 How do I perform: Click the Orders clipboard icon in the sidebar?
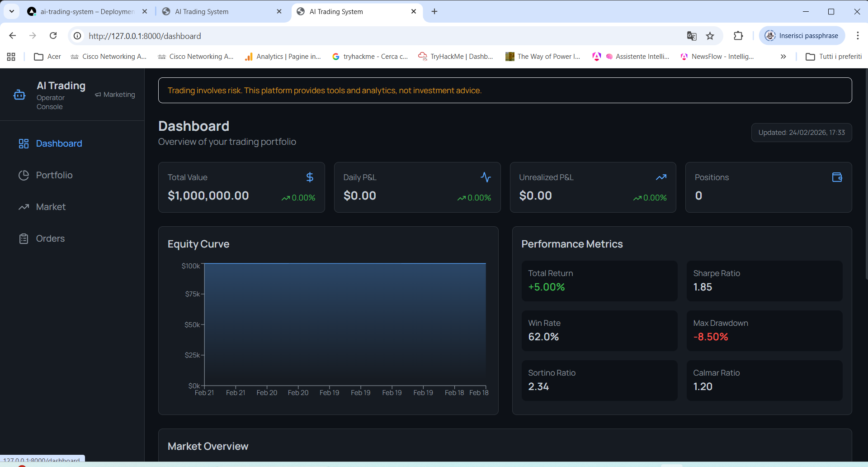[x=24, y=238]
